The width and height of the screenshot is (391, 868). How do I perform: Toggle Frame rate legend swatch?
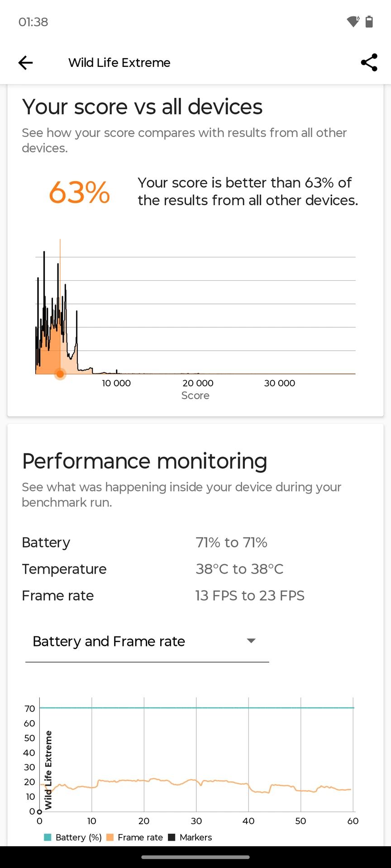[x=110, y=837]
